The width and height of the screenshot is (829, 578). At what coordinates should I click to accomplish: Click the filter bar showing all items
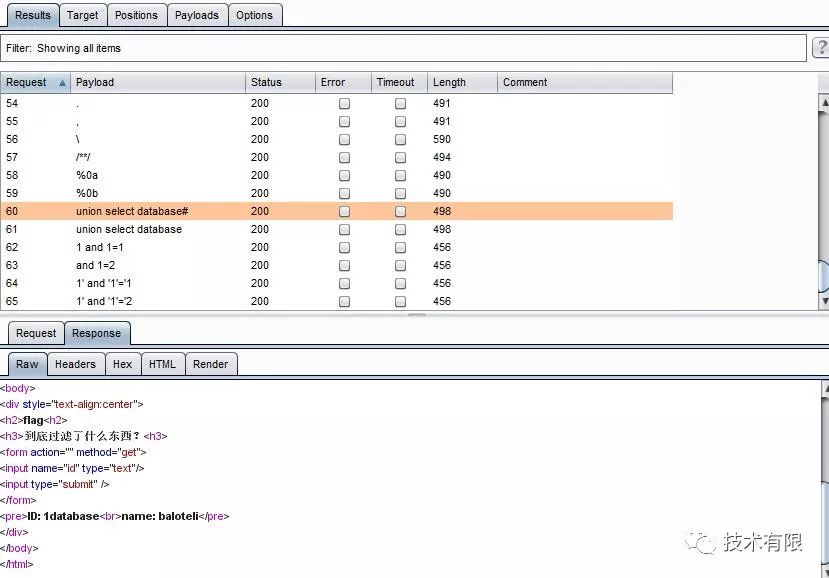point(403,48)
